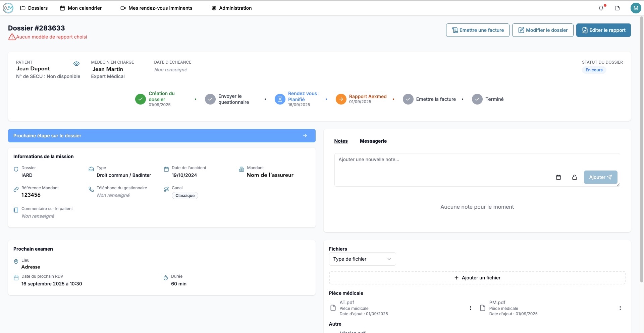Viewport: 644px width, 333px height.
Task: Click the document icon beside the bell
Action: 617,8
